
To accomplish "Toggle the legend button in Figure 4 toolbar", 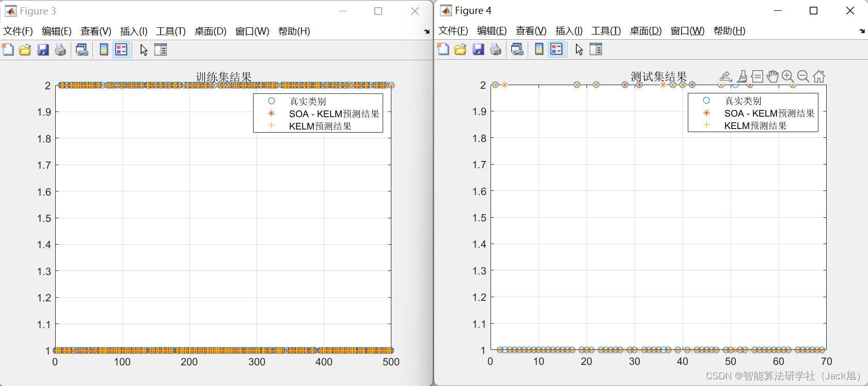I will point(556,49).
